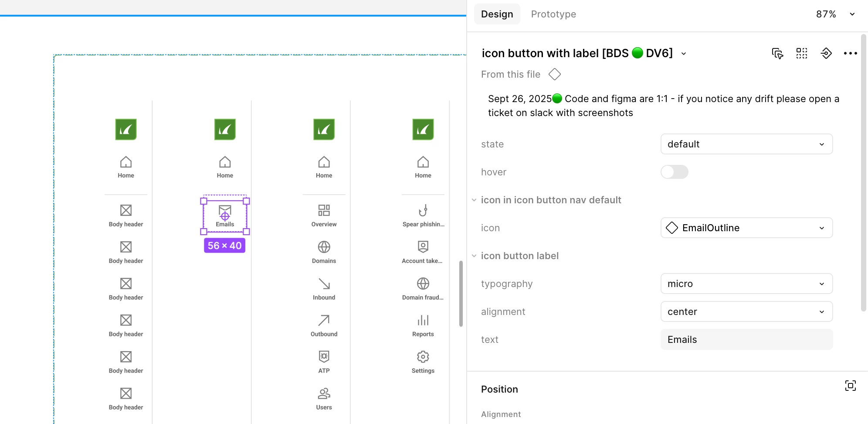Click the component properties grid icon

click(802, 53)
